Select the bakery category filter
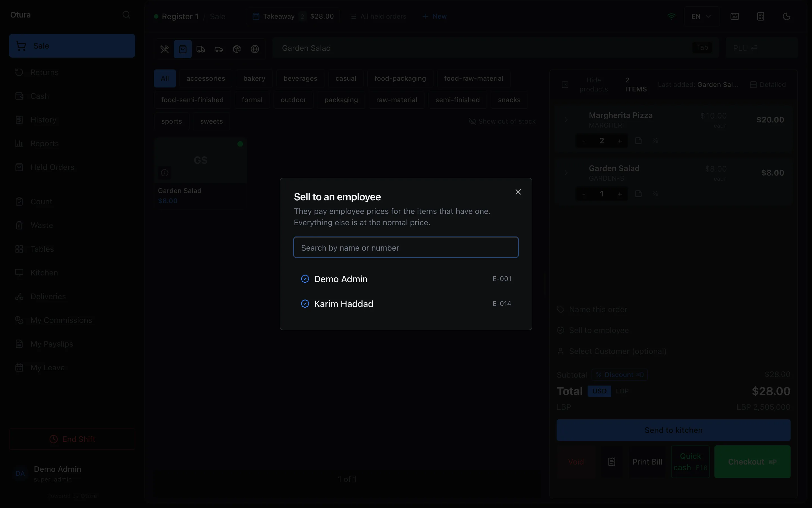The image size is (812, 508). tap(254, 78)
